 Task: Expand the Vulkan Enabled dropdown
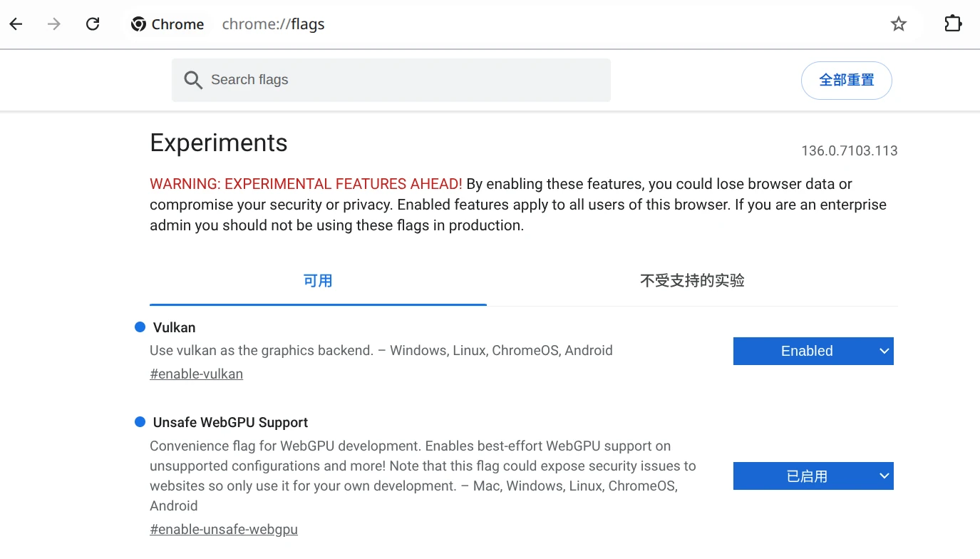pyautogui.click(x=813, y=351)
